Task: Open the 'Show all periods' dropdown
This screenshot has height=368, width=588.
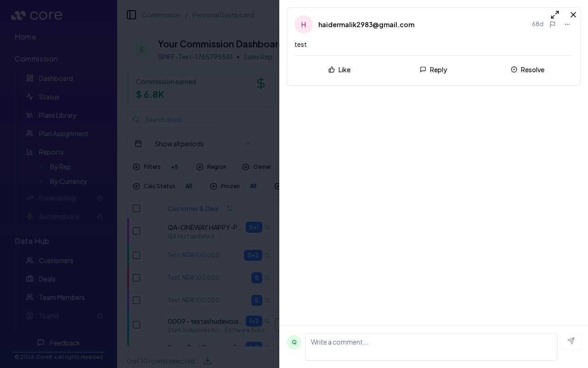Action: (193, 144)
